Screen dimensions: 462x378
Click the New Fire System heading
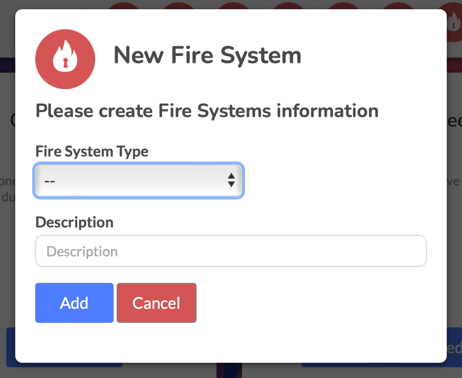coord(207,55)
